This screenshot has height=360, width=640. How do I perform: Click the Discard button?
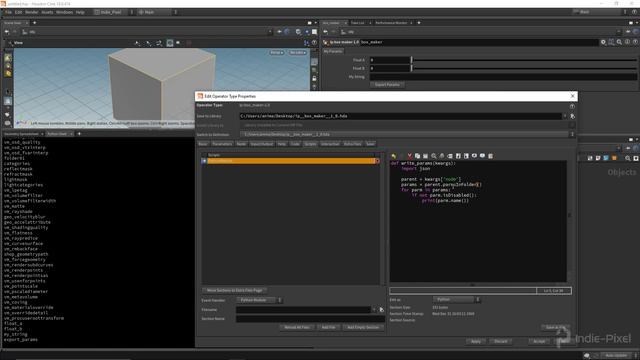(501, 341)
